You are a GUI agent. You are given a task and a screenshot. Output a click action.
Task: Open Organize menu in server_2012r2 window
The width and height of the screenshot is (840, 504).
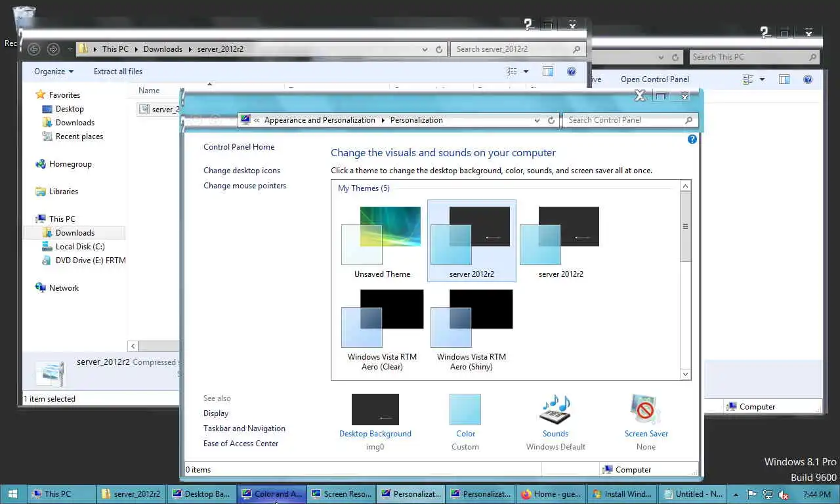click(54, 72)
